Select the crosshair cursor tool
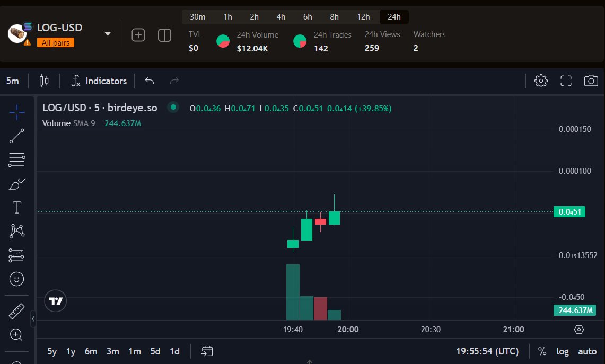The width and height of the screenshot is (605, 364). [16, 112]
